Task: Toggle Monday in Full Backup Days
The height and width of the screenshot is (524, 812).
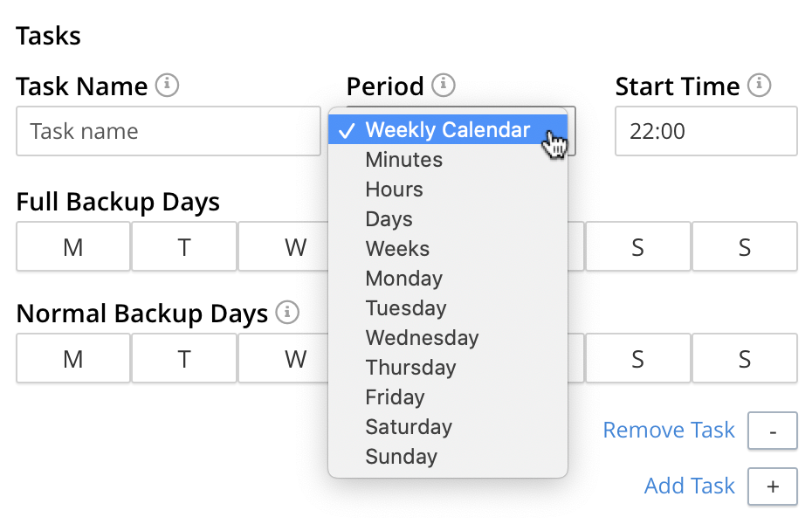Action: click(73, 247)
